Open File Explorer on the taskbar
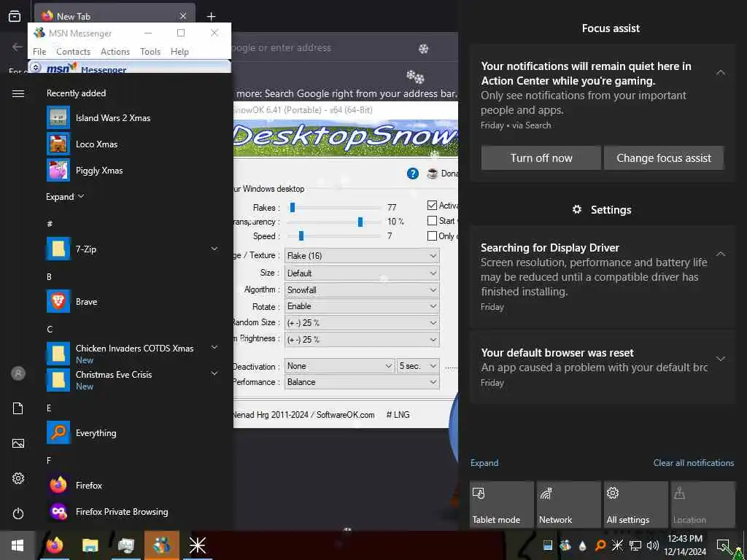 [x=90, y=545]
